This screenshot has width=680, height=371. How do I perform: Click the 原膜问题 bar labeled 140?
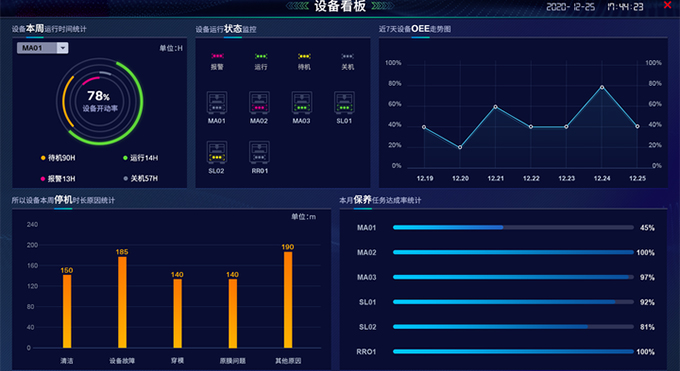point(233,313)
